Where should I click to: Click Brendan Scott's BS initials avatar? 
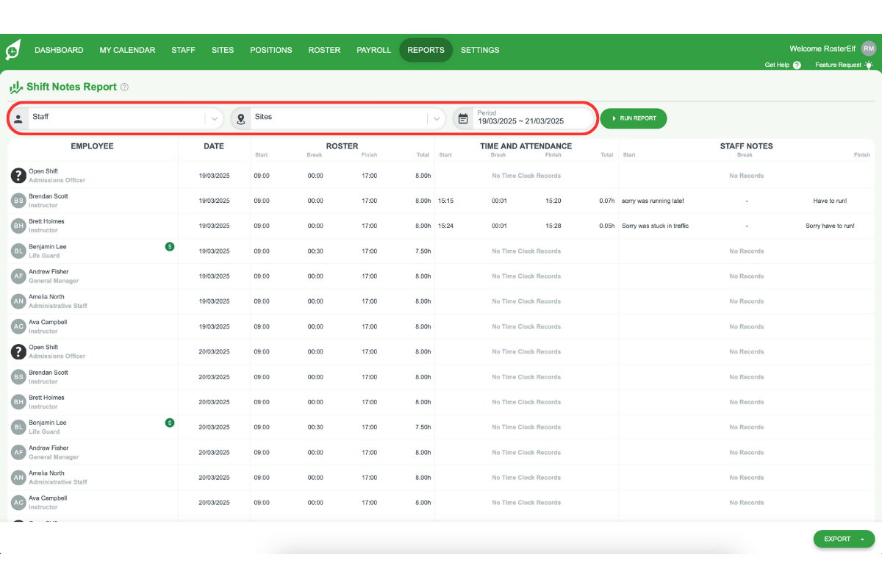click(x=18, y=201)
